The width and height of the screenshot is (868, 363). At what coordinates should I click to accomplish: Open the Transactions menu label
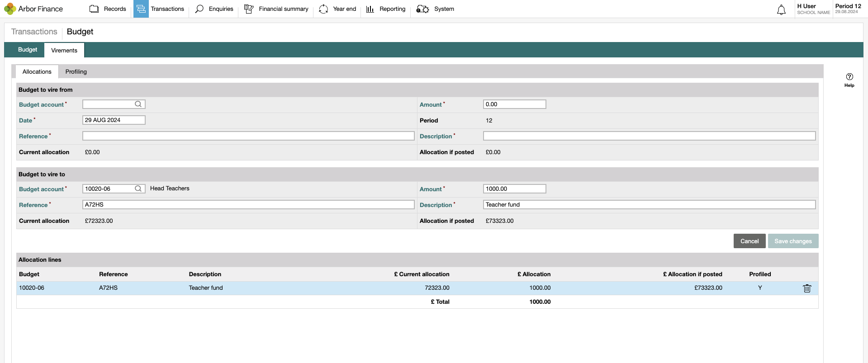[167, 9]
